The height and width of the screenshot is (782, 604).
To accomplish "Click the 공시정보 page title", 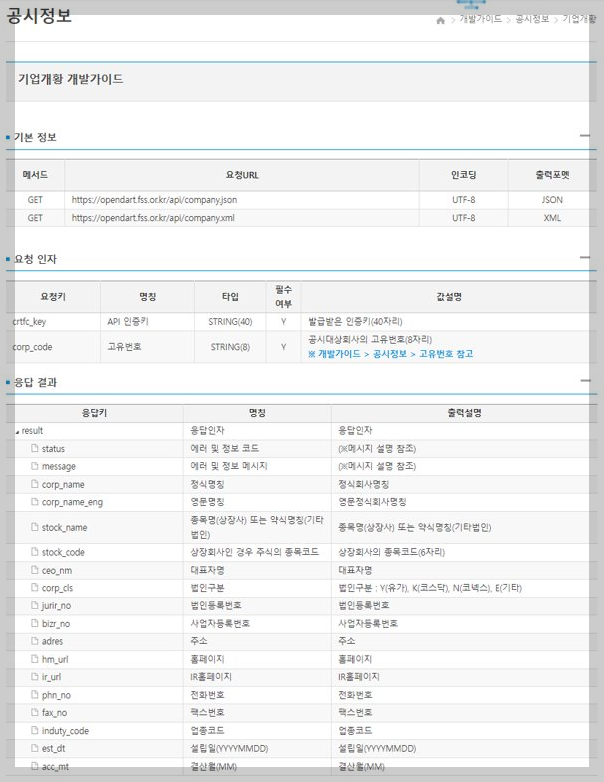I will coord(39,15).
